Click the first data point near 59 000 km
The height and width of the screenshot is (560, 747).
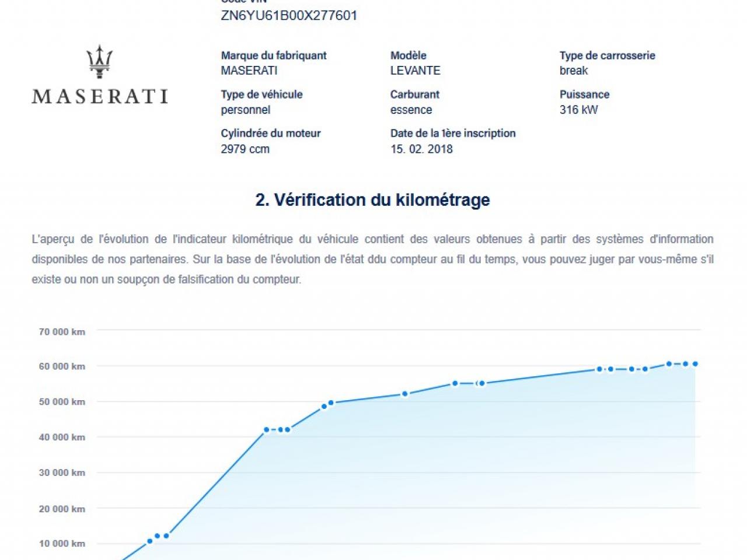pos(599,369)
